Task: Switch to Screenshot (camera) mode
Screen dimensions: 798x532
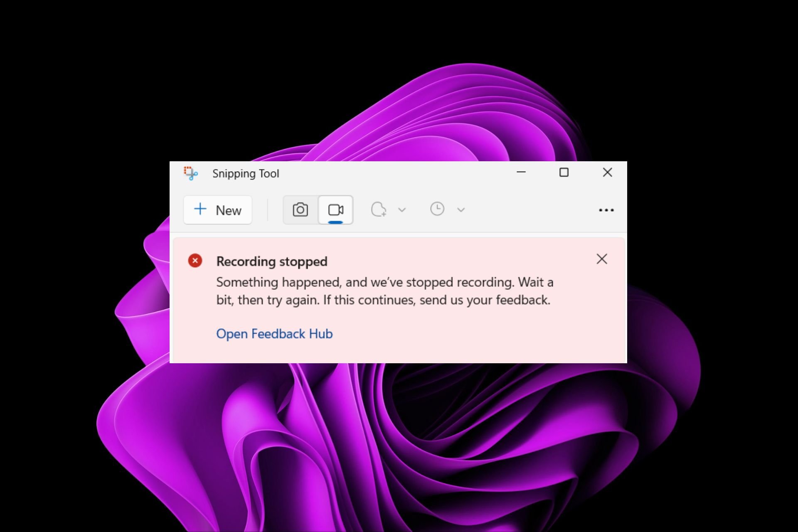Action: click(x=300, y=209)
